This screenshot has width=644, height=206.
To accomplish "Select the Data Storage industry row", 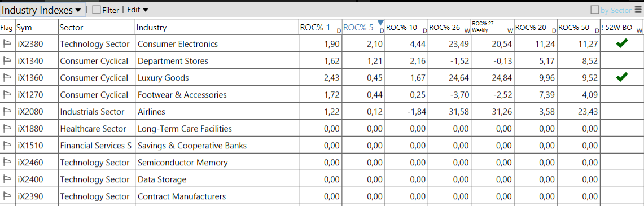I will [322, 179].
